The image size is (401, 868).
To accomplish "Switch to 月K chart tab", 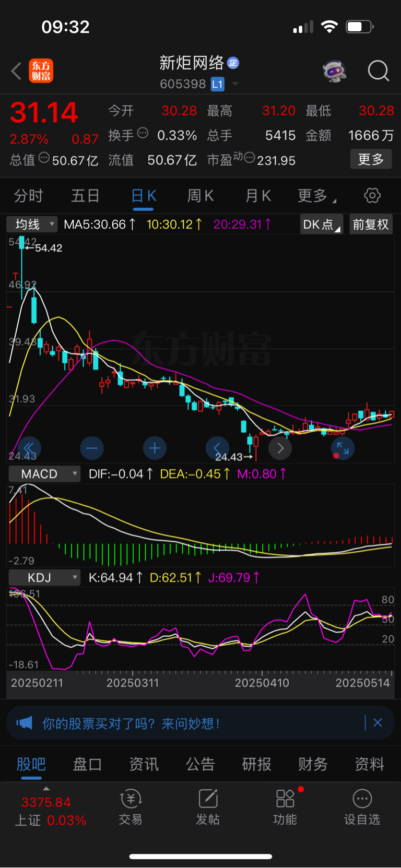I will point(258,196).
